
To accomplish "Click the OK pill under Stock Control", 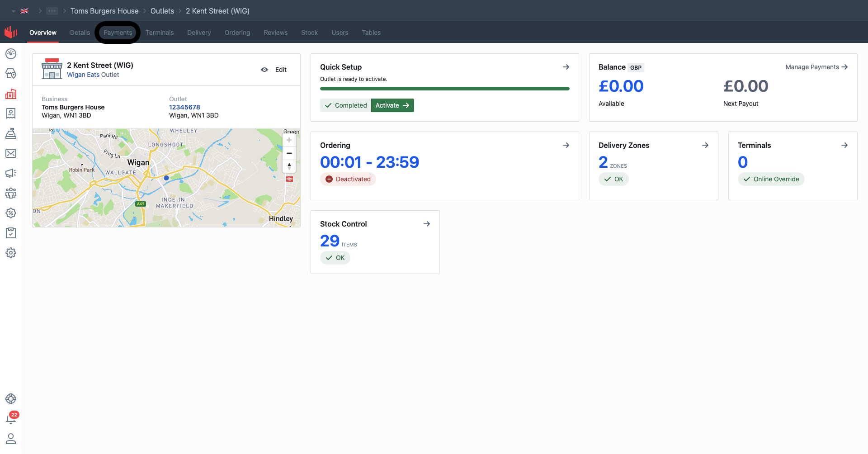I will point(335,258).
